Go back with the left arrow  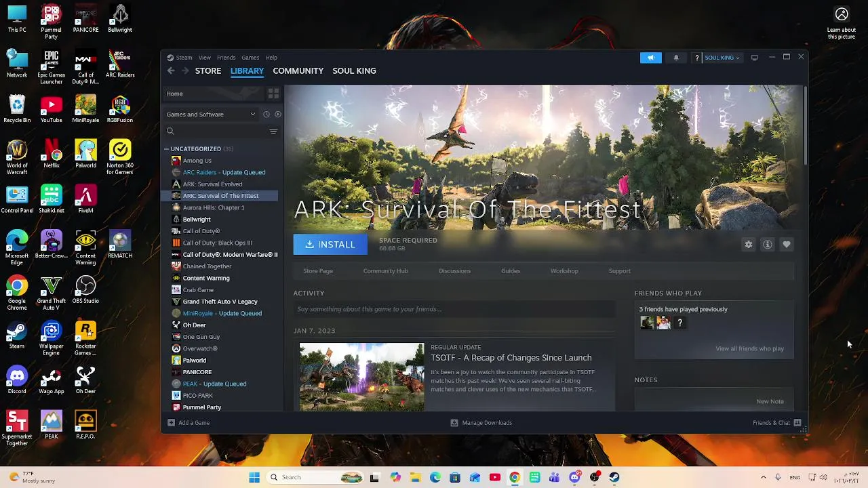click(171, 70)
